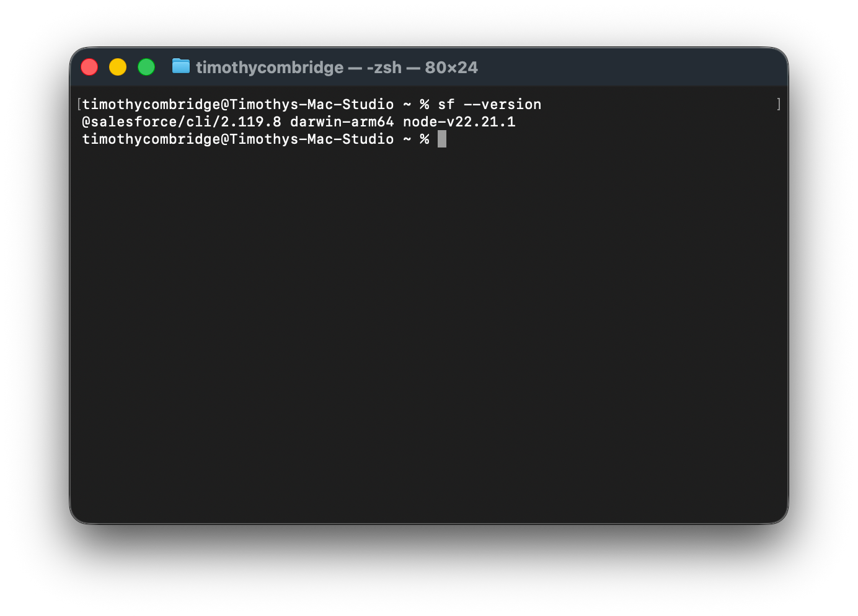Click the first-line timothycombridge@Timothys-Mac-Studio prompt
The width and height of the screenshot is (858, 616).
tap(238, 104)
